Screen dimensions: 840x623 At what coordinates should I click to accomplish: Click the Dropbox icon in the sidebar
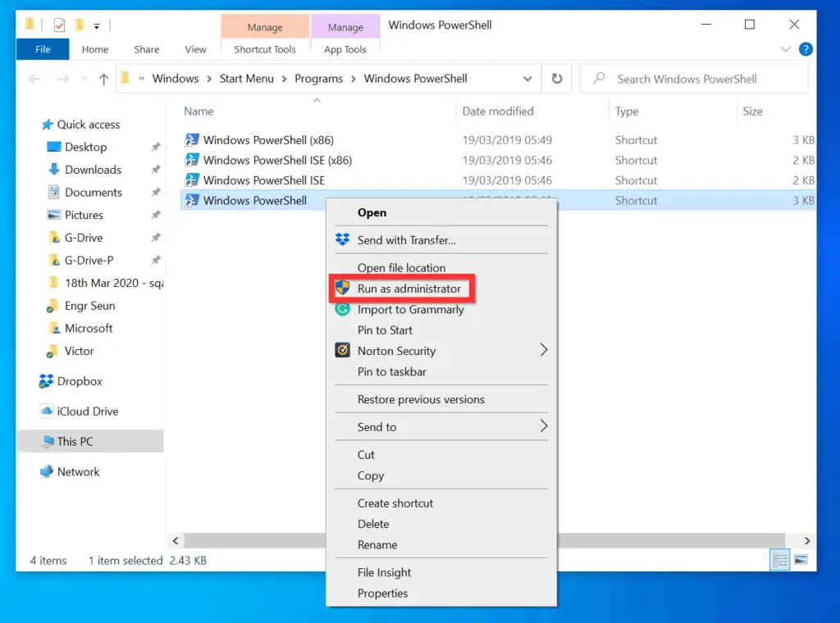47,381
